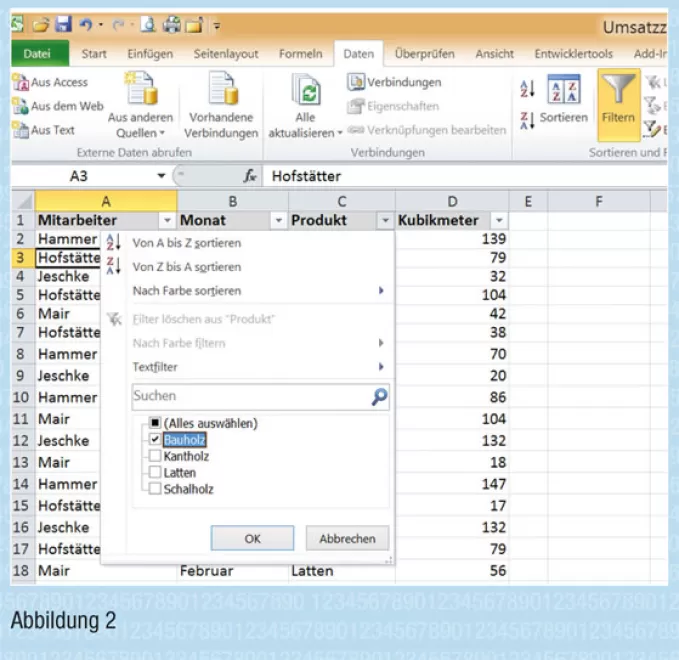Switch to the Ansicht tab

[494, 54]
